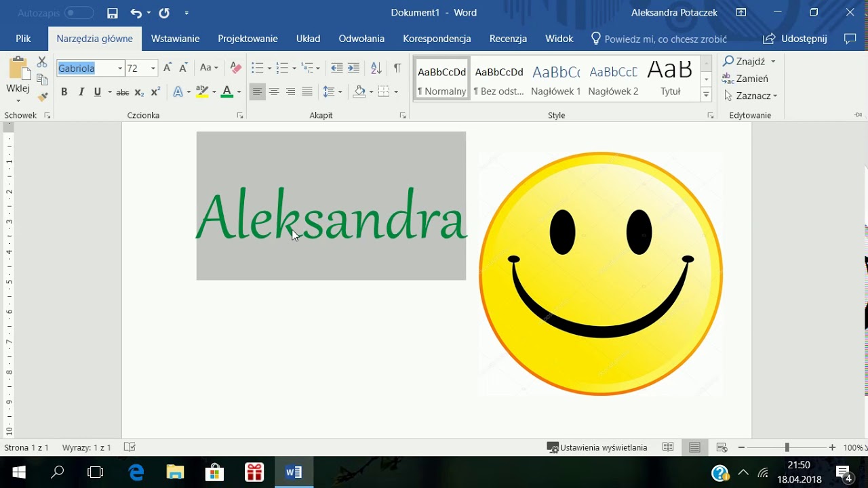This screenshot has width=868, height=488.
Task: Increase font size with the A-up icon
Action: coord(167,68)
